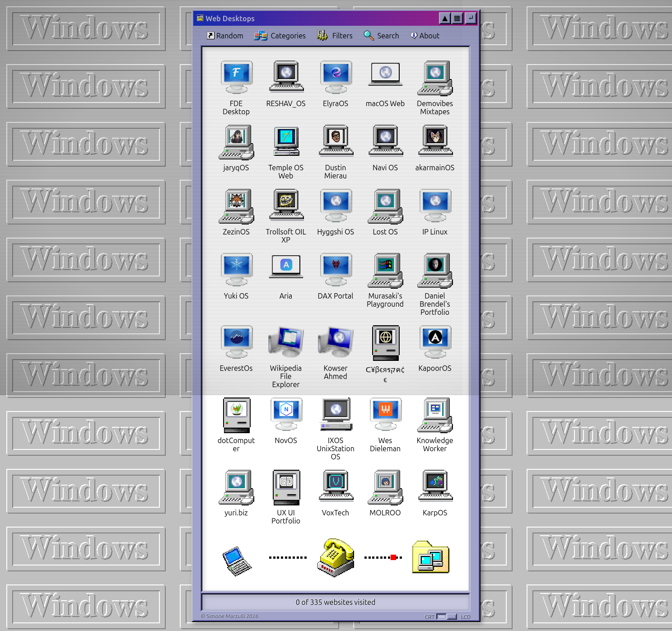Click the "0 of 335 websites visited" status text
Screen dimensions: 672x631
point(336,602)
